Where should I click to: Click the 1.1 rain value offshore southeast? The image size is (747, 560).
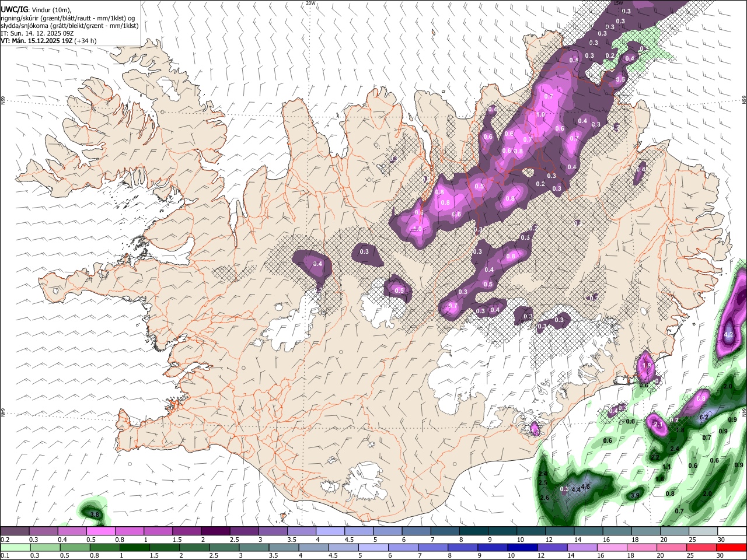click(x=667, y=467)
